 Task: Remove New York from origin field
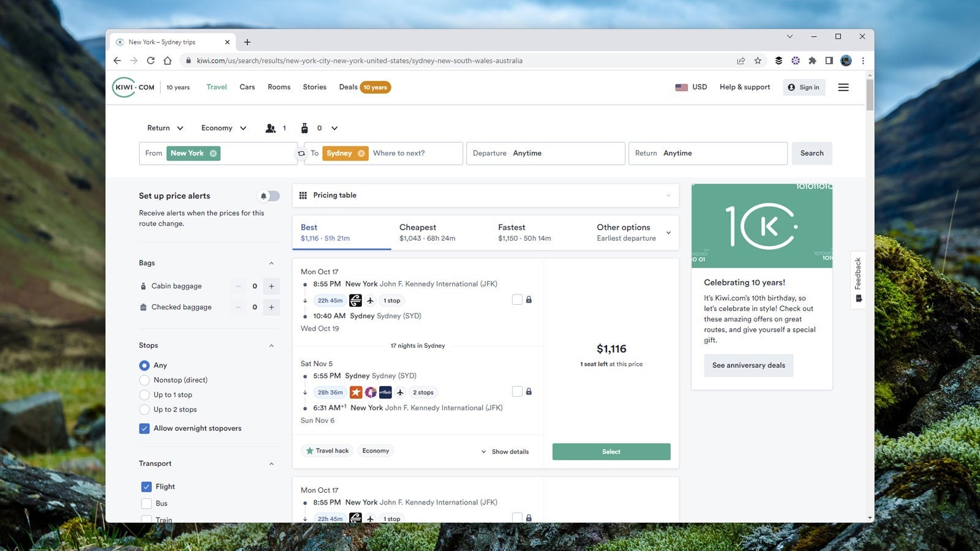point(213,154)
